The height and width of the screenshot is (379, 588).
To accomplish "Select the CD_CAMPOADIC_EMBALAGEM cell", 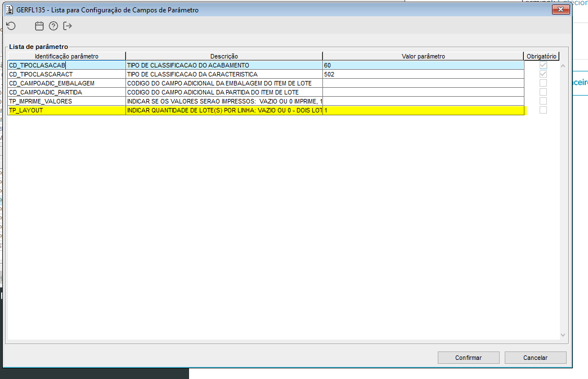I will 67,83.
